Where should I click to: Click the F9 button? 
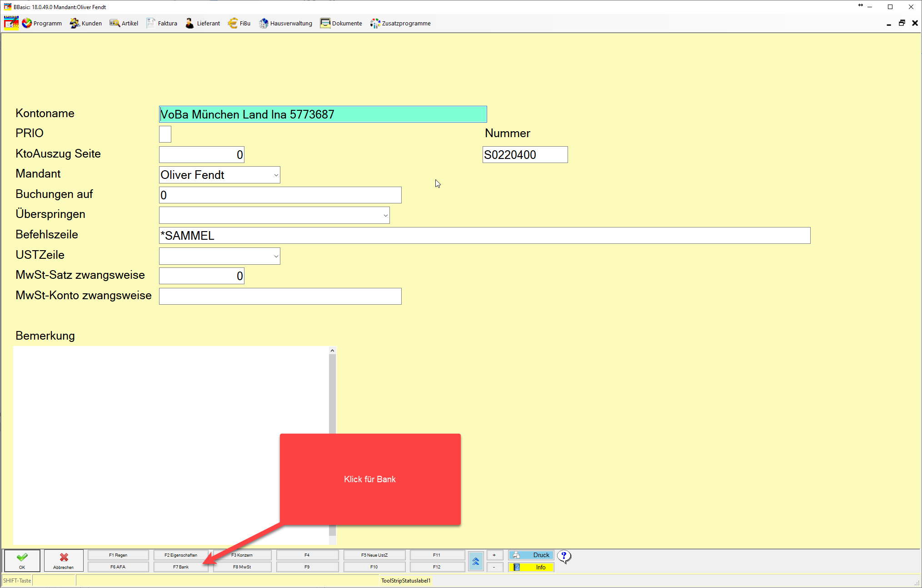[307, 567]
